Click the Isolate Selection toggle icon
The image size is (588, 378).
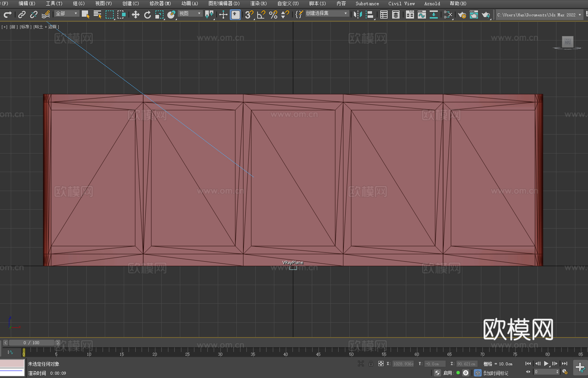[361, 364]
